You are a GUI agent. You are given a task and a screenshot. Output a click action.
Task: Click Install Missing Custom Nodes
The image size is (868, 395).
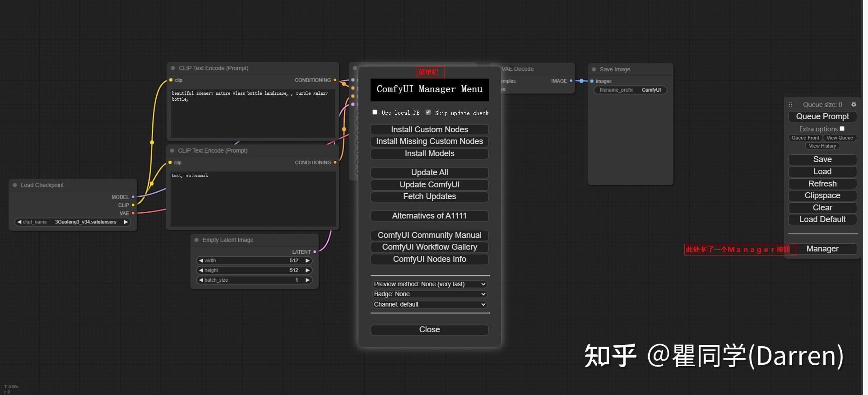pos(430,141)
